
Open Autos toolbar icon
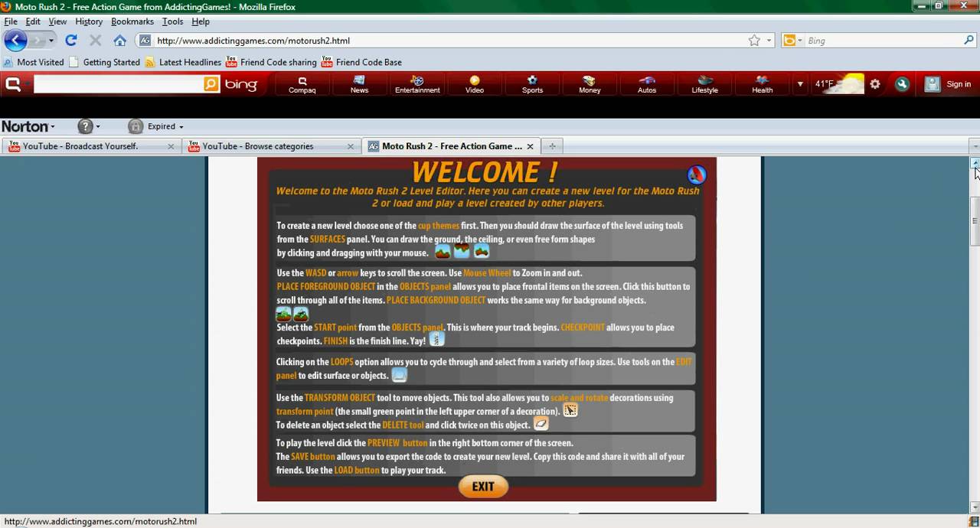647,85
